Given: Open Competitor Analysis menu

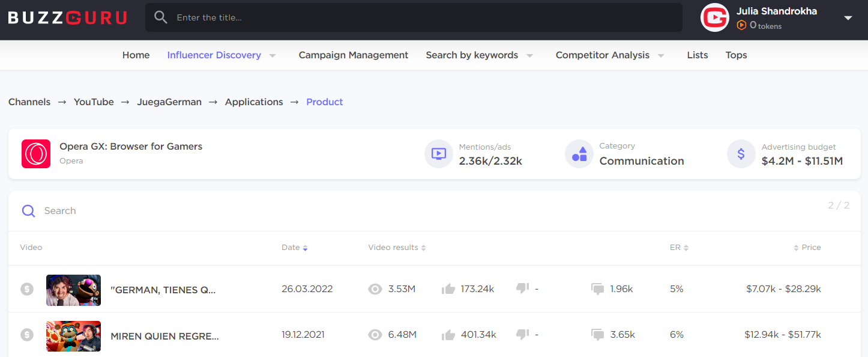Looking at the screenshot, I should click(x=603, y=55).
